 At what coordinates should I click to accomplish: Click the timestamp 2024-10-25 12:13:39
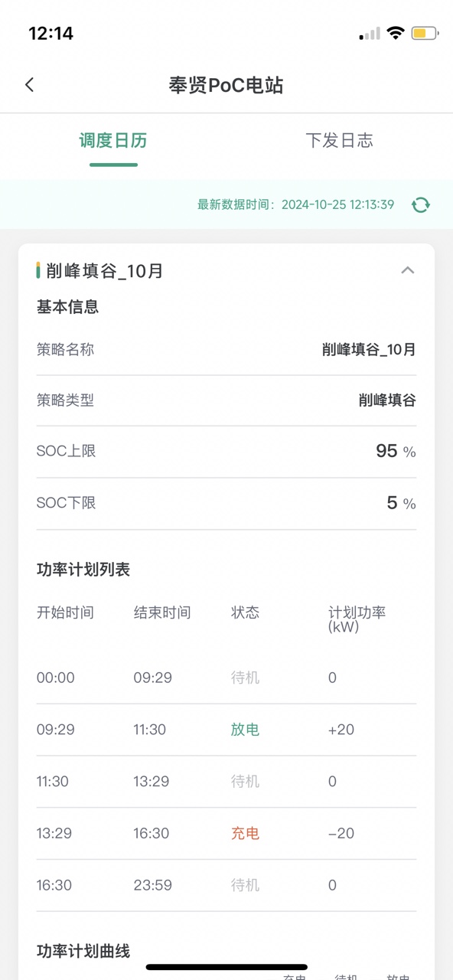point(339,204)
